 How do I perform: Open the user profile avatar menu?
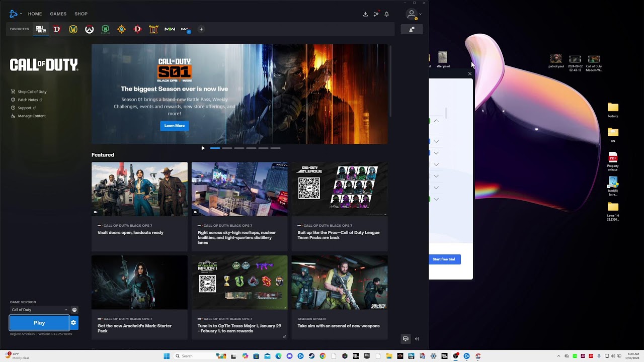413,15
